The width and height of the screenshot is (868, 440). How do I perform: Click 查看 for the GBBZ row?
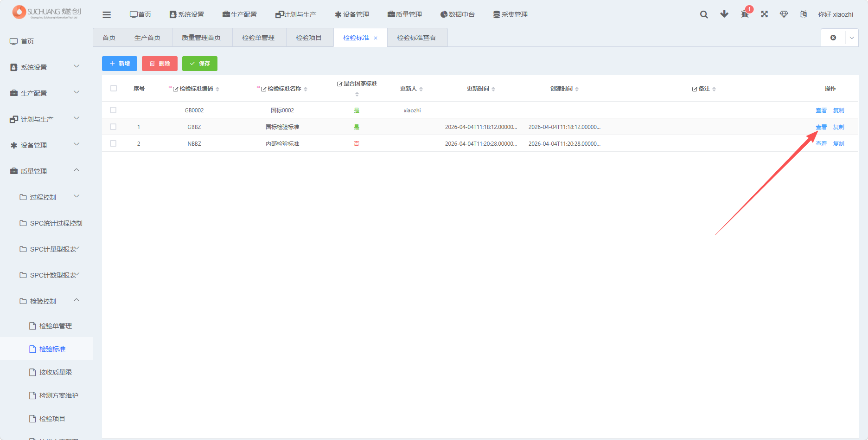[821, 127]
